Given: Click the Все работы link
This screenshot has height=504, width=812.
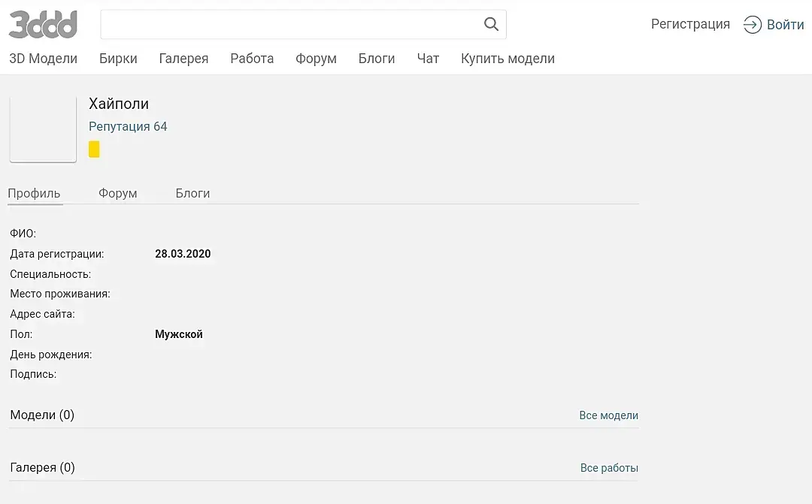Looking at the screenshot, I should (609, 468).
